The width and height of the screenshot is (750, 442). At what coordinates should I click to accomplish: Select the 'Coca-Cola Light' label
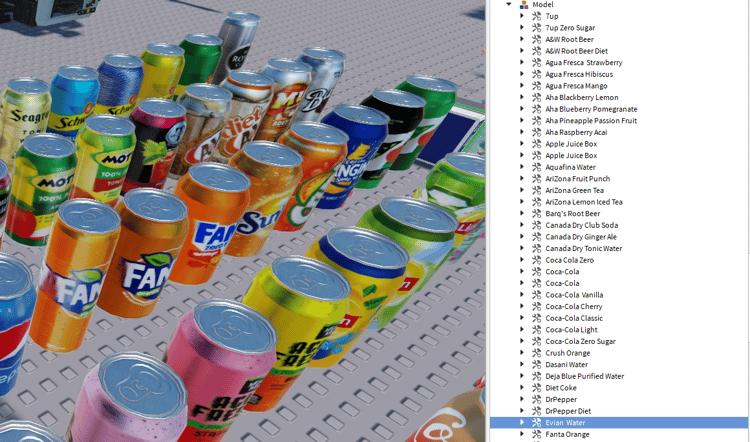572,330
